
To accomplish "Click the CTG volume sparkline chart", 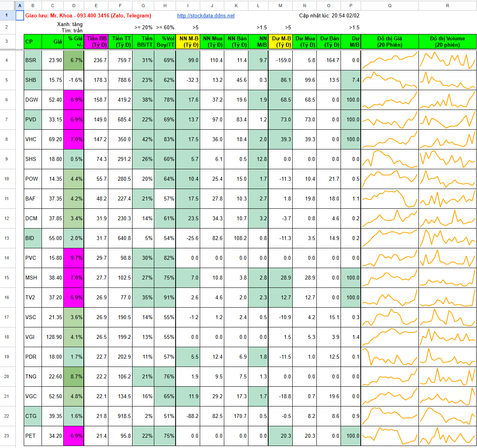I will [447, 416].
